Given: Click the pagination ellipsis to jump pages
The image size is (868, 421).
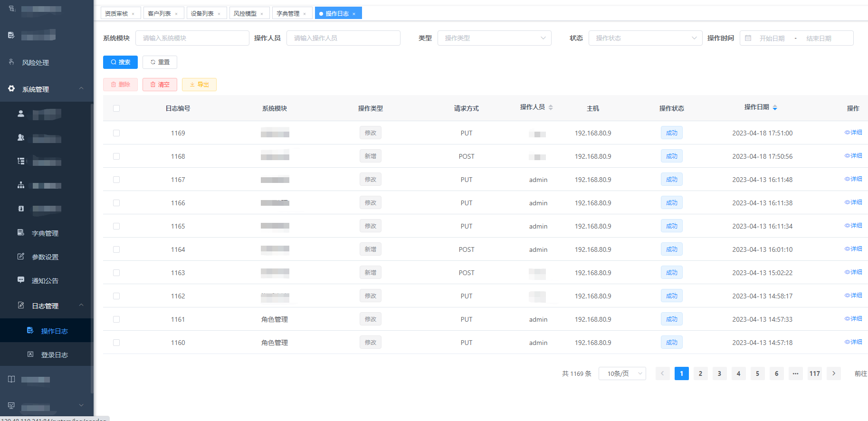Looking at the screenshot, I should [x=796, y=373].
